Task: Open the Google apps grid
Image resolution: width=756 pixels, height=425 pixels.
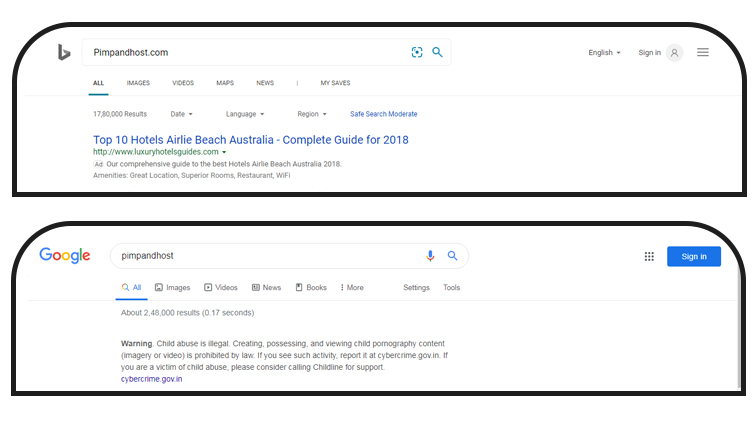Action: [649, 257]
